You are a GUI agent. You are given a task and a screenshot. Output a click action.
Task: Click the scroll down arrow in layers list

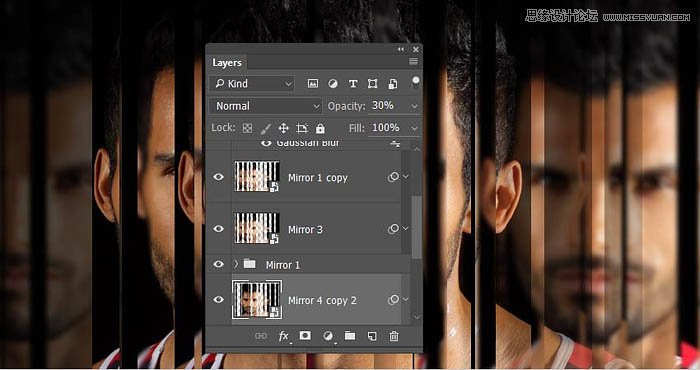pos(417,317)
